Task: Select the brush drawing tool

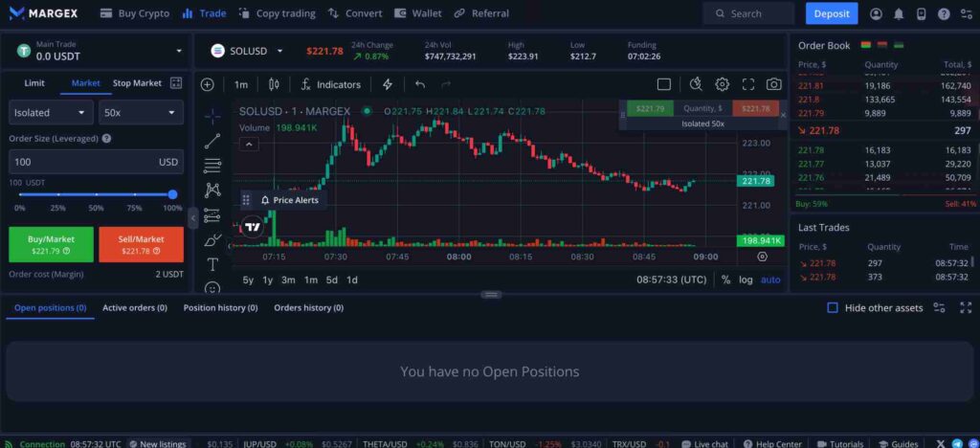Action: click(x=212, y=240)
